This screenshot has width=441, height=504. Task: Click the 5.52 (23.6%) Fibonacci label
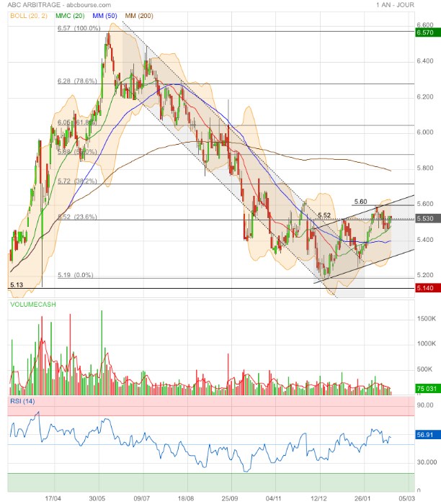pos(77,217)
